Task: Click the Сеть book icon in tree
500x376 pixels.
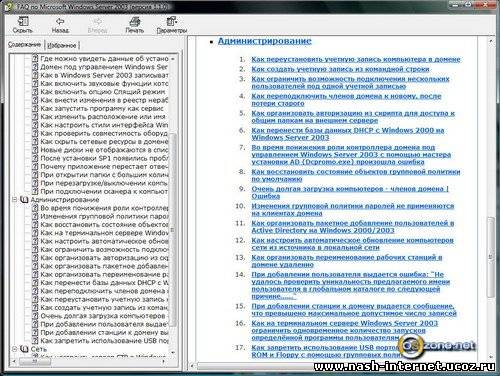Action: click(24, 349)
